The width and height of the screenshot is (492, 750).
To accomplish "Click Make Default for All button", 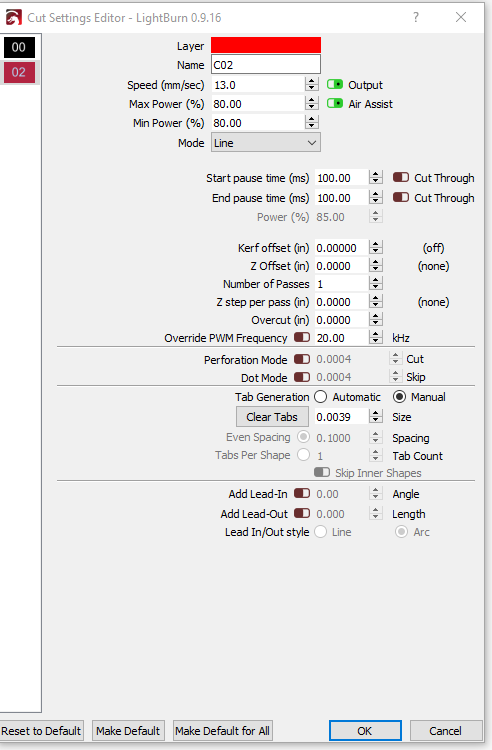I will click(x=222, y=731).
